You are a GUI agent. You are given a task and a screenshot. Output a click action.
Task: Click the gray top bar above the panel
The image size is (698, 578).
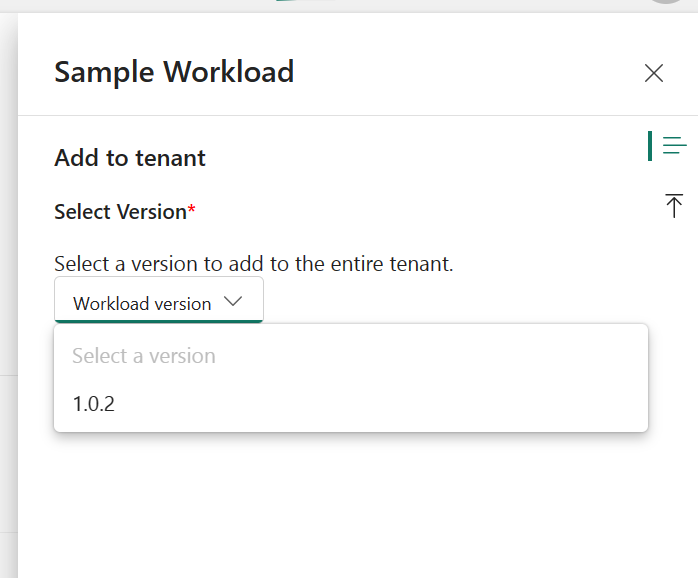tap(150, 6)
